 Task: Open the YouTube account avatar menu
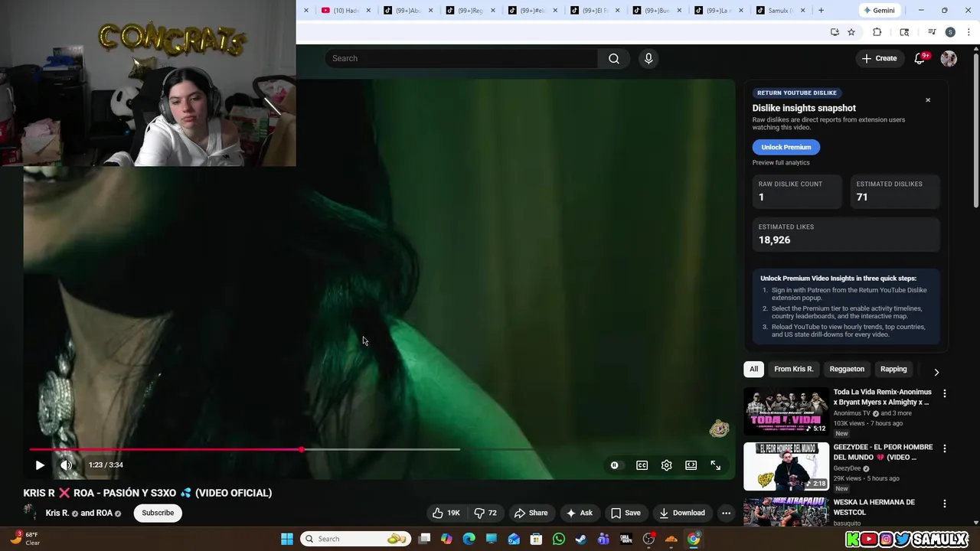pyautogui.click(x=949, y=59)
